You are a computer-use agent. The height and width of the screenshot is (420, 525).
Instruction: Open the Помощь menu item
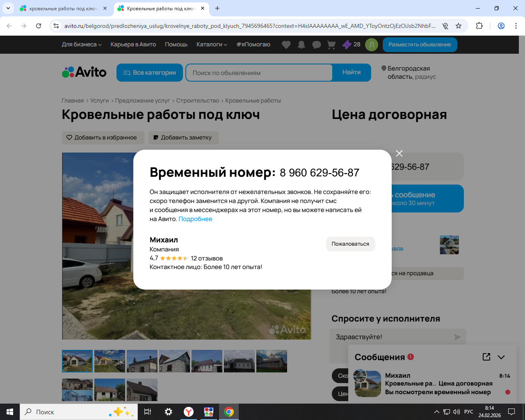(176, 45)
